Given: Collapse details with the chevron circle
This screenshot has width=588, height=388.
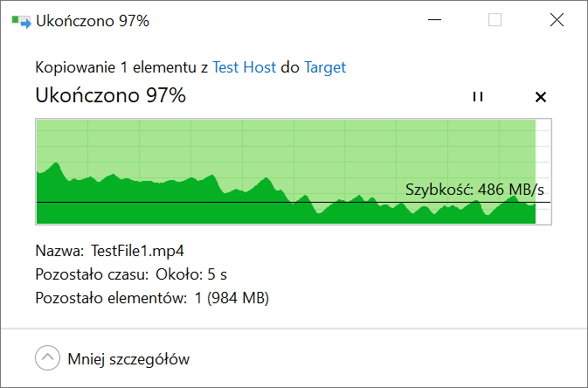Looking at the screenshot, I should tap(48, 358).
